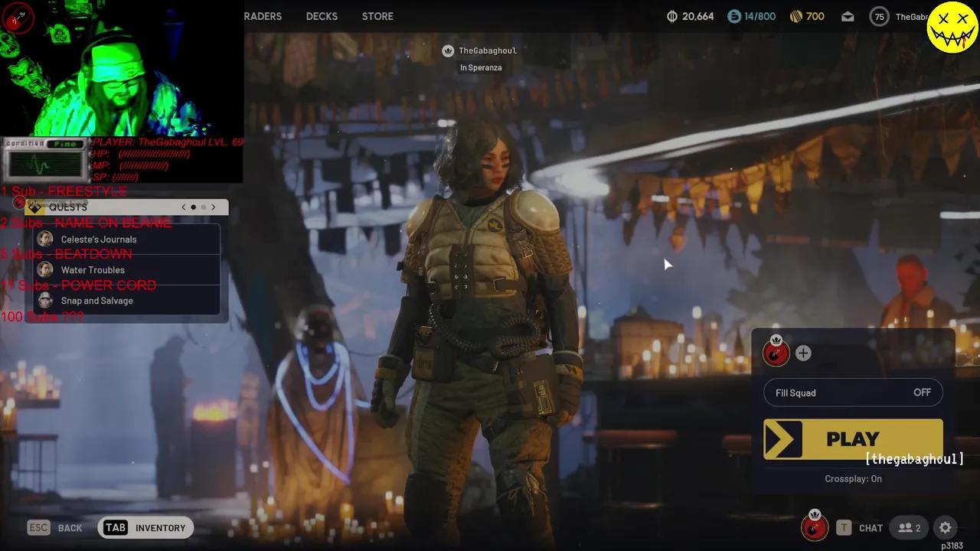The width and height of the screenshot is (980, 551).
Task: Click the In Speranza status text
Action: (481, 67)
